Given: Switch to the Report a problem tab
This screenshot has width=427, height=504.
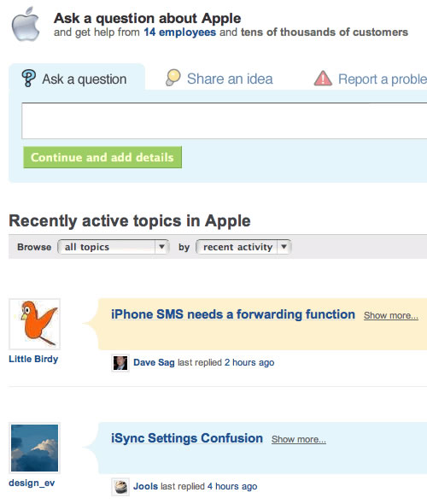Looking at the screenshot, I should (x=371, y=79).
